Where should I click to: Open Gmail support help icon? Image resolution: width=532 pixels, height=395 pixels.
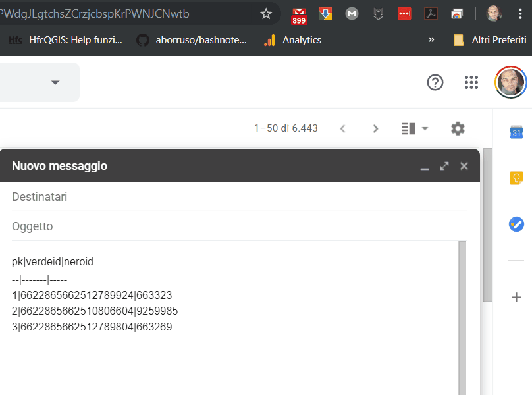pos(435,82)
